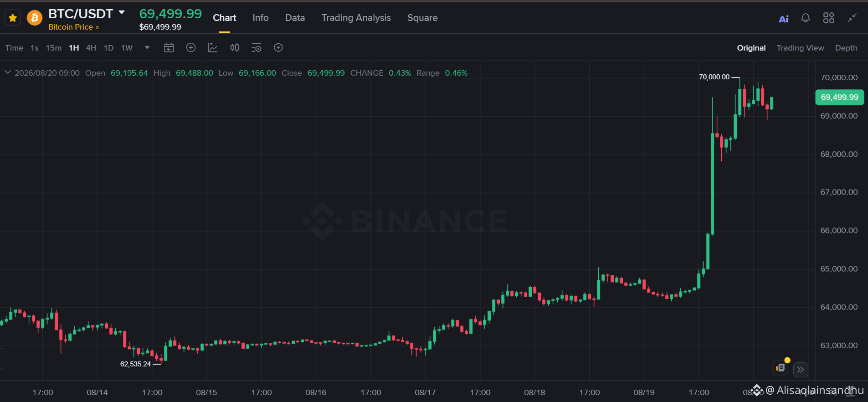Click the Open value 69,195.64
The height and width of the screenshot is (402, 868).
click(129, 73)
